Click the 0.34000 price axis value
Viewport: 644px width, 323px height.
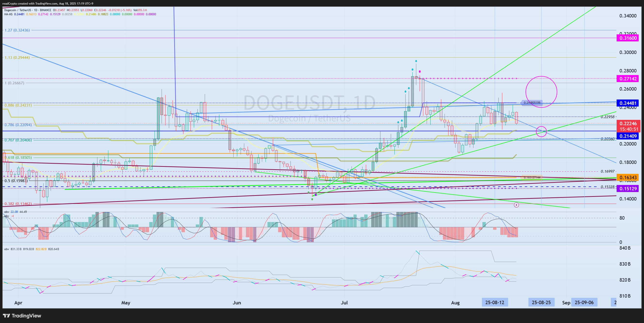(x=628, y=16)
